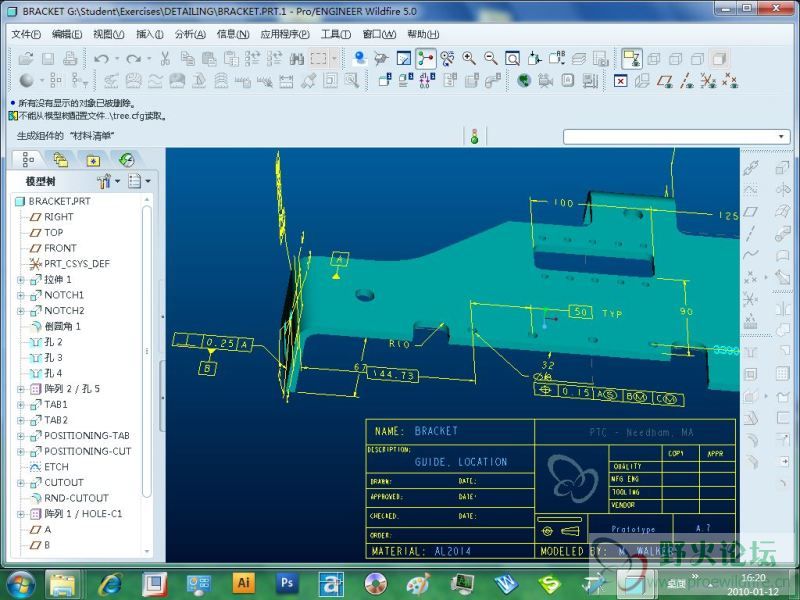Open the 编辑(E) menu
800x600 pixels.
[67, 34]
